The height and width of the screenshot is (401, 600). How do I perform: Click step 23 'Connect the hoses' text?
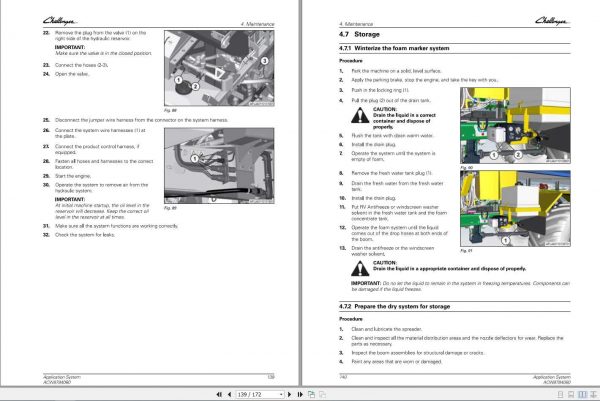82,65
